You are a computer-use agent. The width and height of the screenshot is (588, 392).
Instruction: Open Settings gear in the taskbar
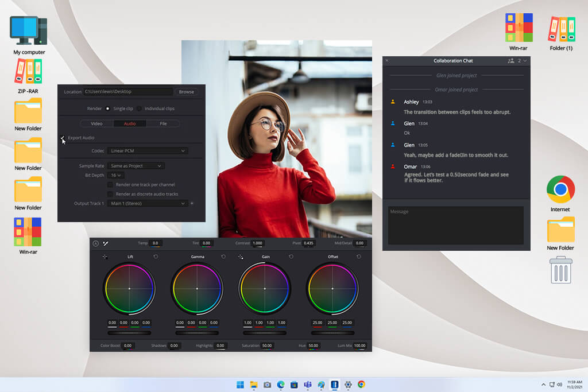(x=348, y=385)
